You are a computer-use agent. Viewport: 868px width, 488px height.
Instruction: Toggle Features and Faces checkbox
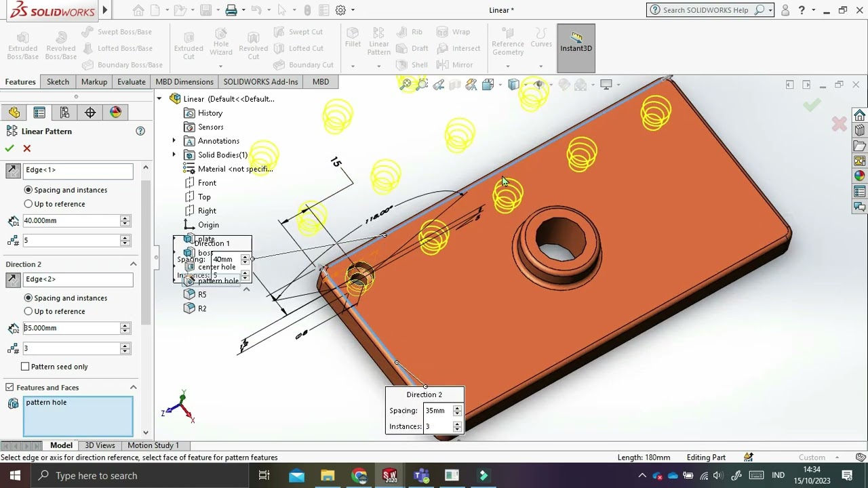[9, 387]
